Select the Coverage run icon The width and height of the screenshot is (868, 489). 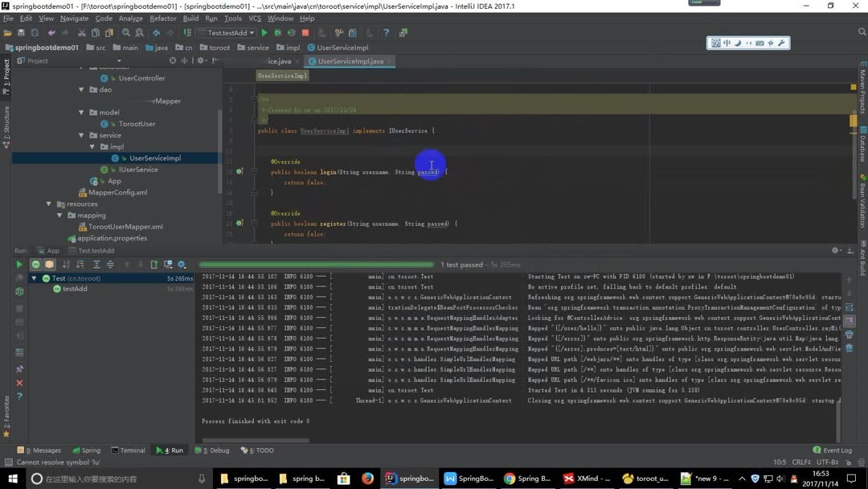[x=290, y=33]
